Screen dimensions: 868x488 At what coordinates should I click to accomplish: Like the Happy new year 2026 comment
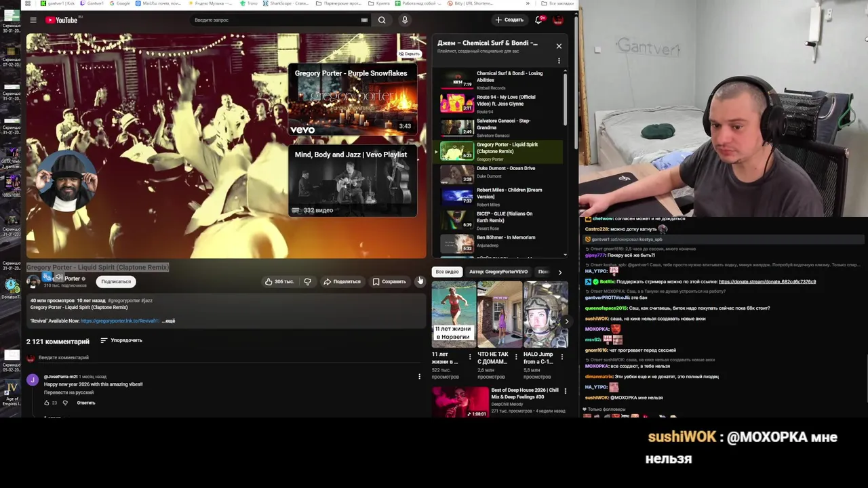[x=47, y=403]
